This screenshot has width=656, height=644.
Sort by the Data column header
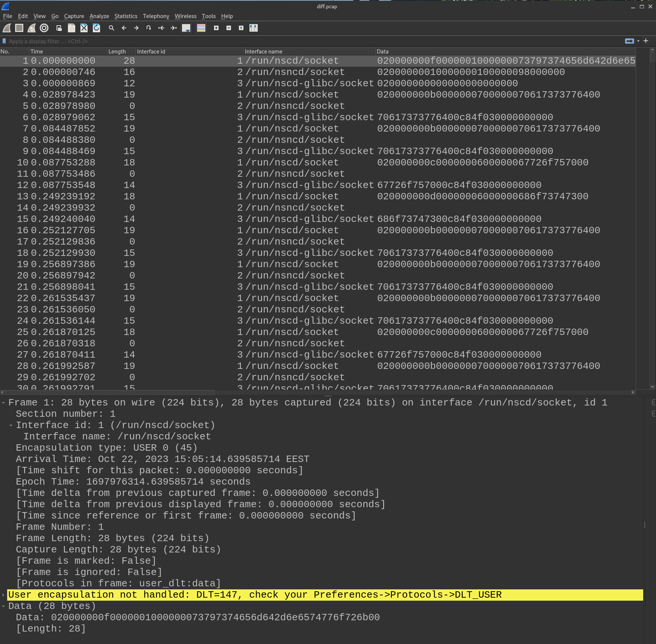tap(506, 51)
